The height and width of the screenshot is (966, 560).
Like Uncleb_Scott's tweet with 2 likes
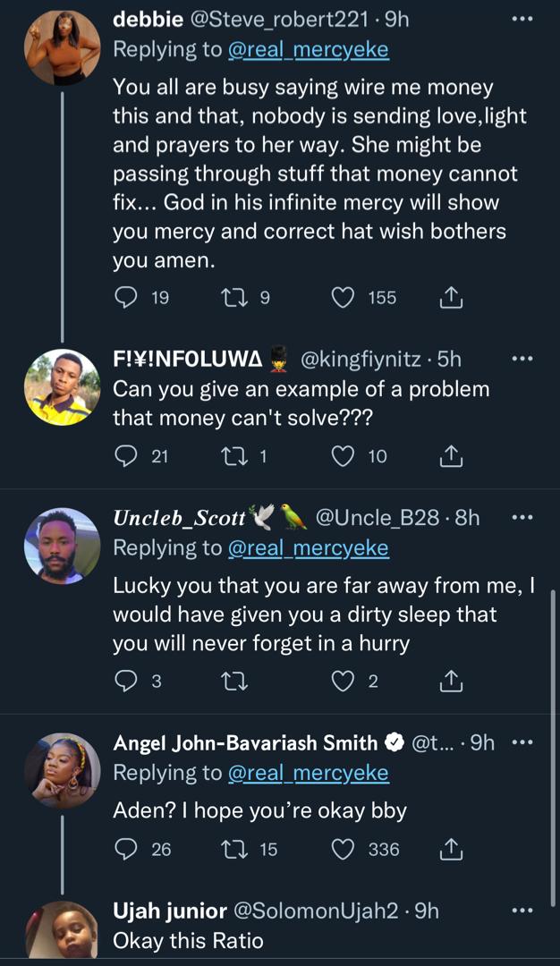[344, 682]
